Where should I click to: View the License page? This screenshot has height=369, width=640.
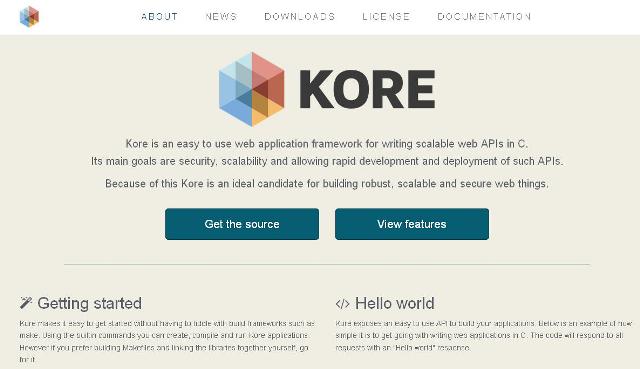click(386, 16)
